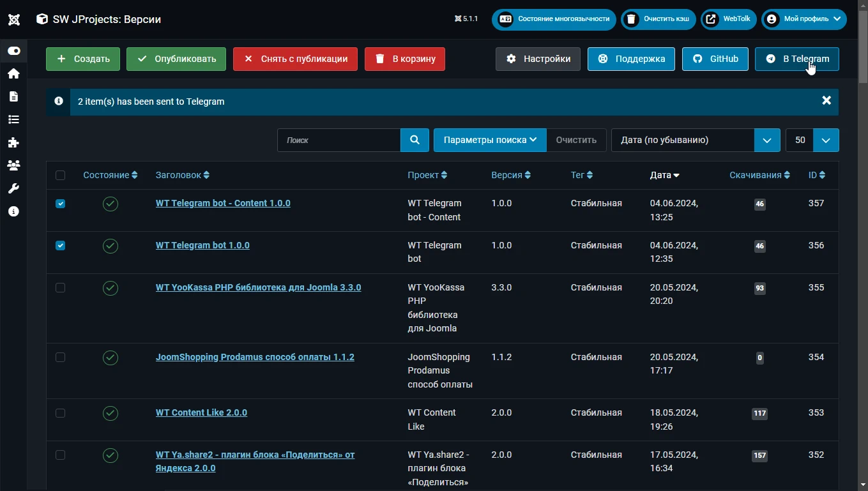This screenshot has height=491, width=868.
Task: Expand the Параметры поиска filter dropdown
Action: point(489,140)
